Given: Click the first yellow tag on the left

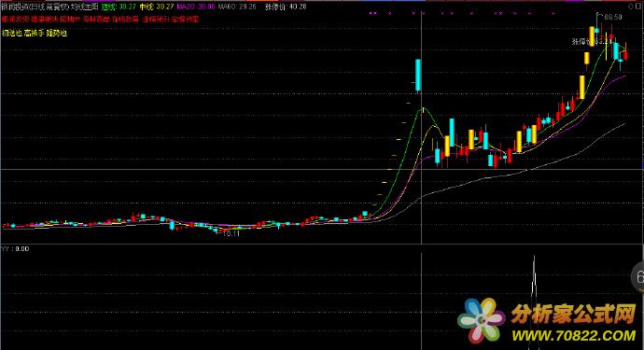Looking at the screenshot, I should pyautogui.click(x=12, y=34).
